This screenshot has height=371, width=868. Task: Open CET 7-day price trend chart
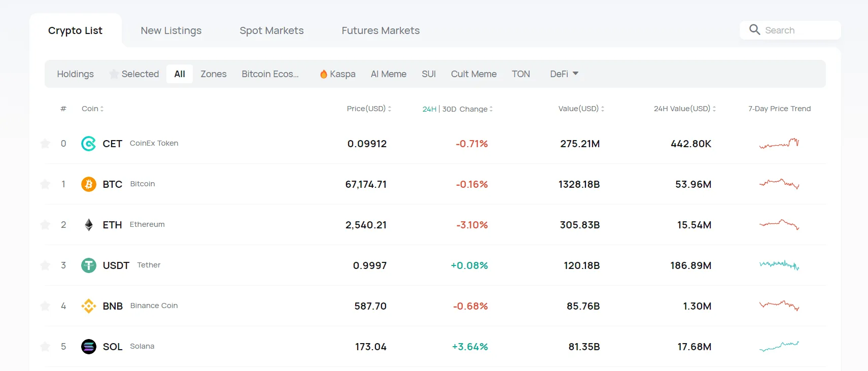point(779,143)
